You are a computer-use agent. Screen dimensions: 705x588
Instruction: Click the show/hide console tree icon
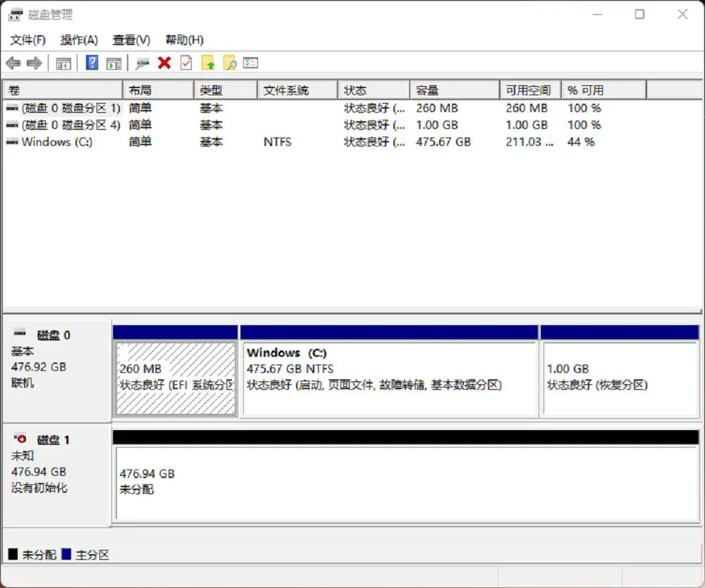tap(63, 63)
